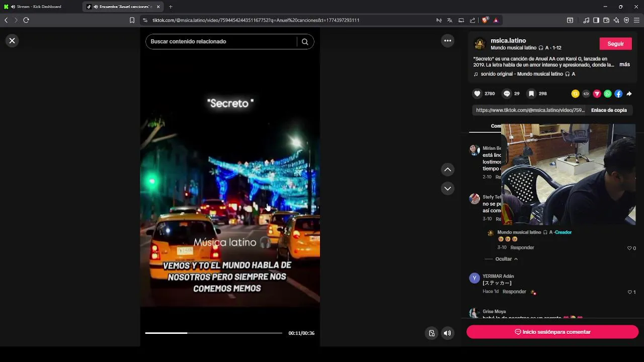Copy link with 'Enlace de copia'
This screenshot has height=362, width=644.
coord(609,110)
